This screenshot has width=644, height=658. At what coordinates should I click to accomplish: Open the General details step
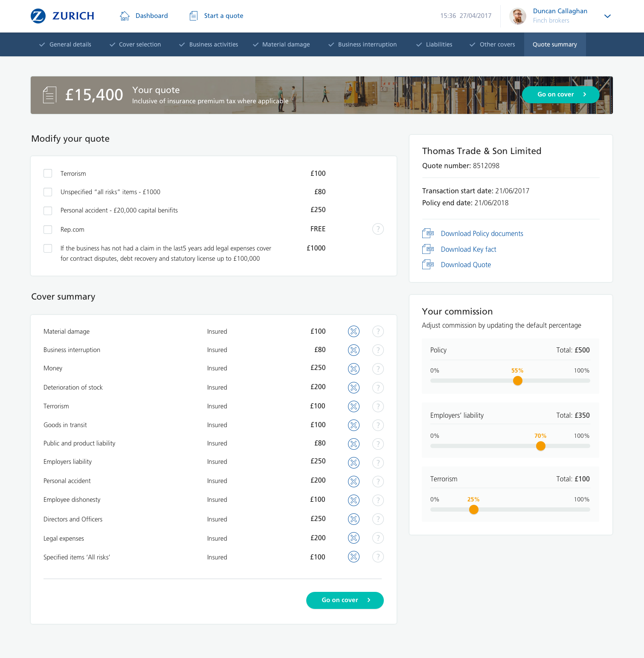pos(65,44)
